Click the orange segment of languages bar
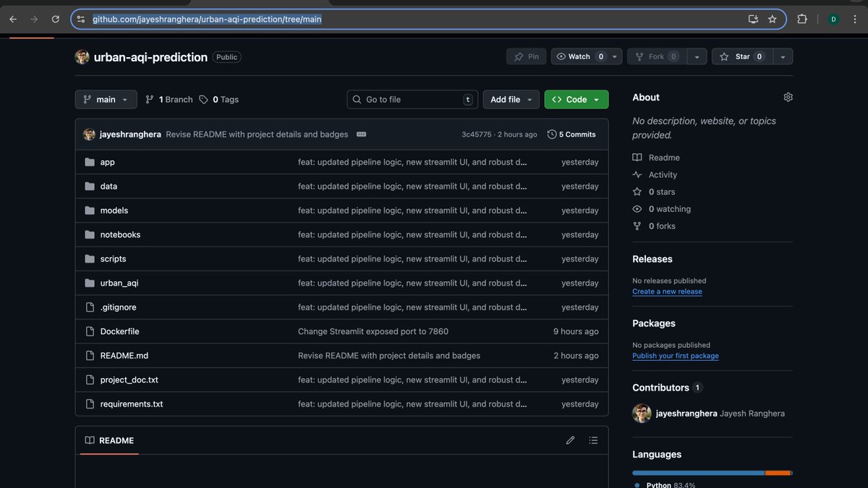Viewport: 868px width, 488px height. coord(778,473)
